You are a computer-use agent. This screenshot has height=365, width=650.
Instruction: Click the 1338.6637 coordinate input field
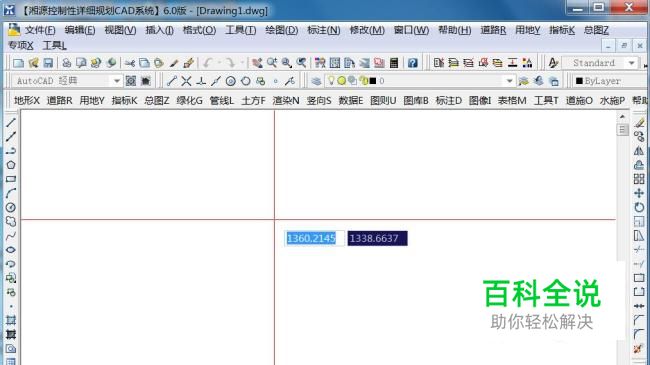378,238
